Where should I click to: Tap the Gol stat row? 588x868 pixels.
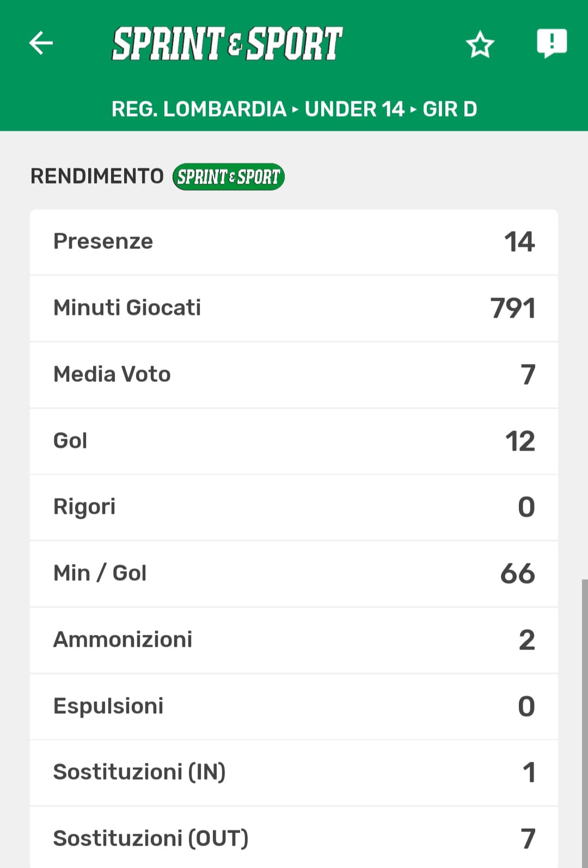click(294, 441)
